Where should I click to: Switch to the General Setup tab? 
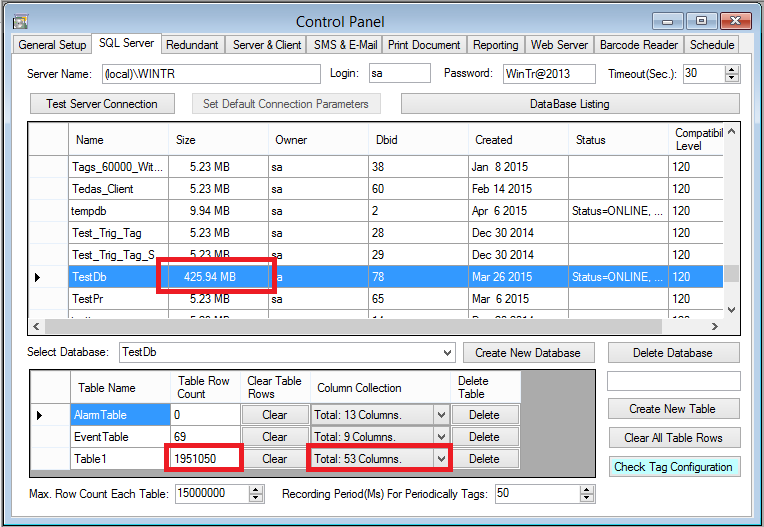click(x=52, y=45)
